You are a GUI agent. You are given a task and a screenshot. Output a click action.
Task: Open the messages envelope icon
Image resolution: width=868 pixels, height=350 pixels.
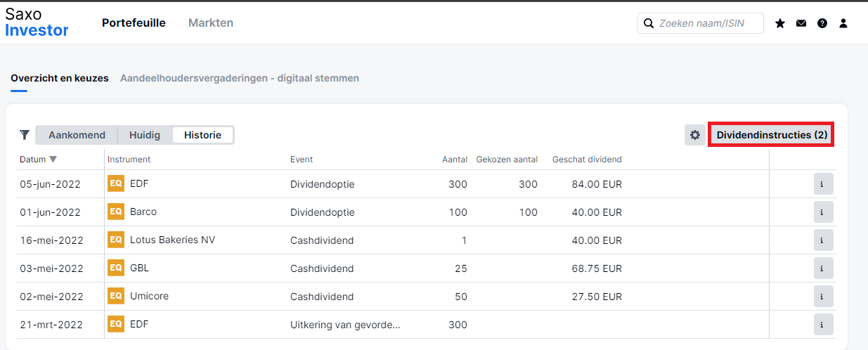[x=801, y=23]
